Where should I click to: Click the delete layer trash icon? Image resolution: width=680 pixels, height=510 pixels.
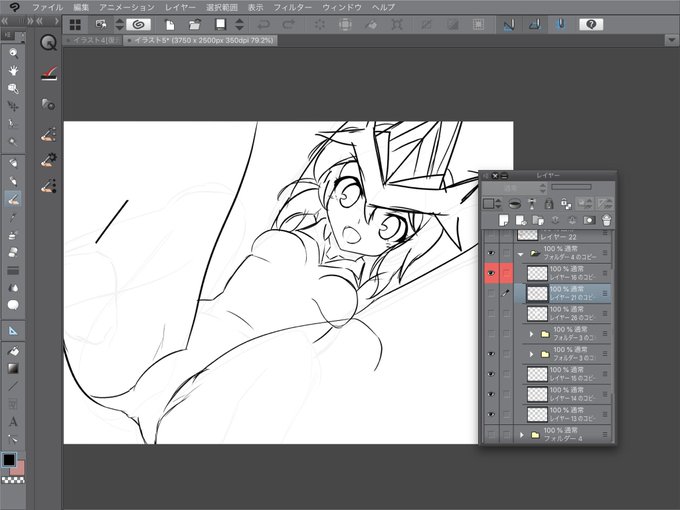pyautogui.click(x=606, y=220)
